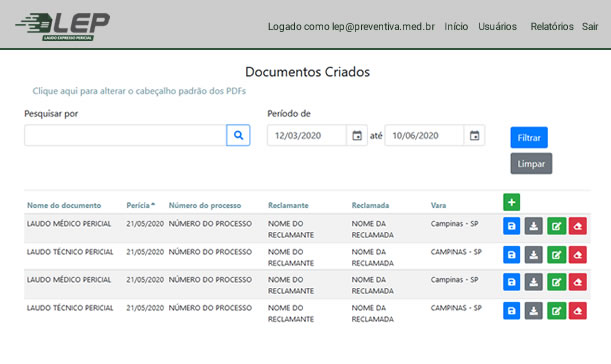Go to Início in the top navigation
The width and height of the screenshot is (611, 364).
(x=456, y=27)
